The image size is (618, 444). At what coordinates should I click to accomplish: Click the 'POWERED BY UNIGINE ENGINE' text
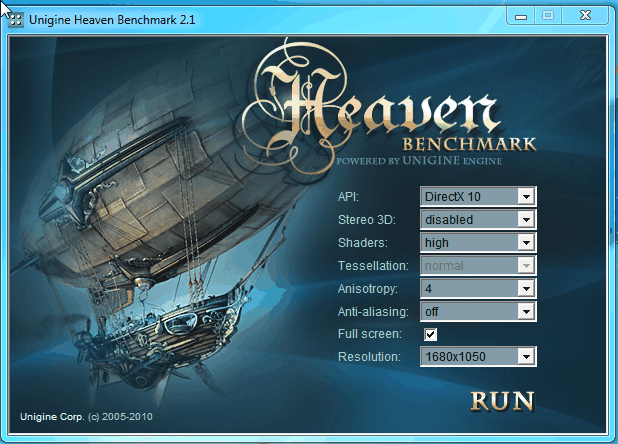(419, 161)
